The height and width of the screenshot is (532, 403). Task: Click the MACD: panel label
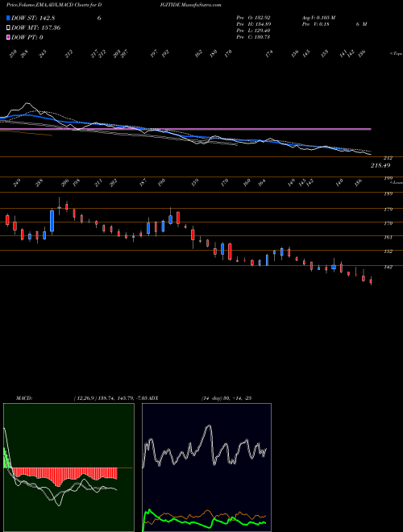(x=24, y=398)
